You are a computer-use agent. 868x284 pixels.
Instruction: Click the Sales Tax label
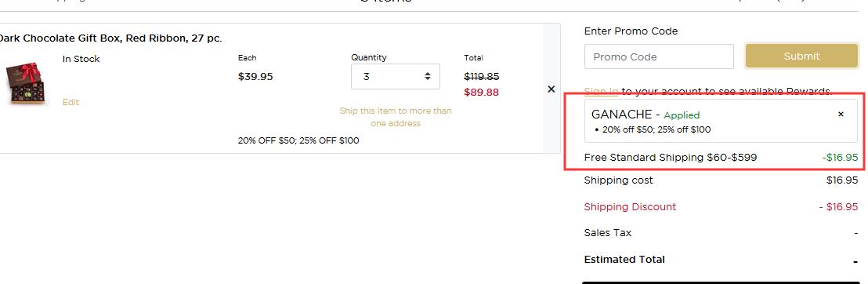(608, 233)
